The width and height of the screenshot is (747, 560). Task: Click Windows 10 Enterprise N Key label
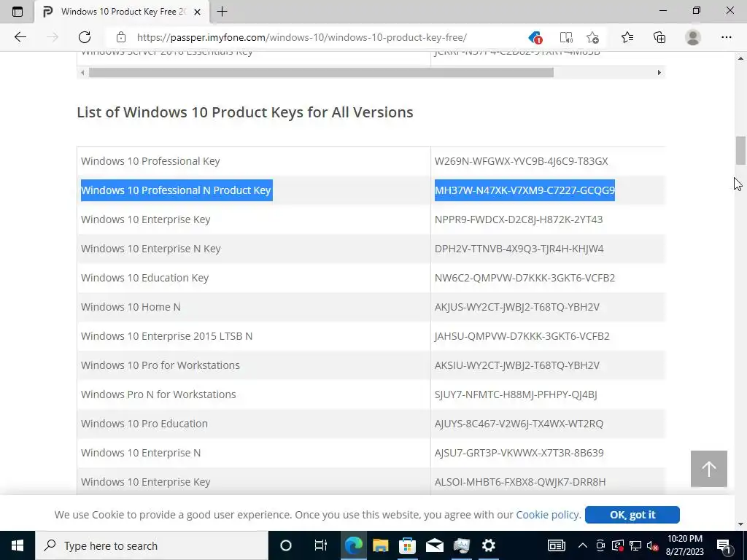click(150, 249)
